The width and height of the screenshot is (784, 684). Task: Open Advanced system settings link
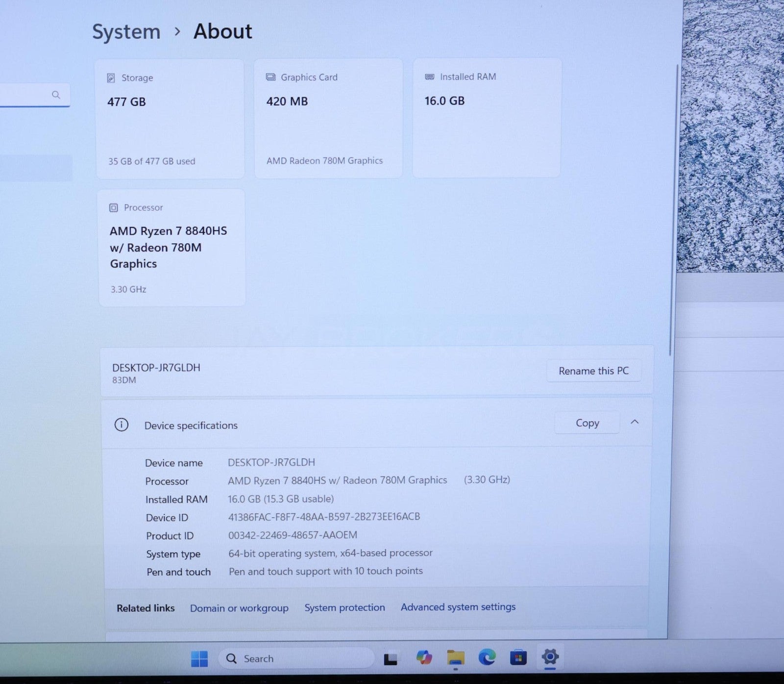(458, 607)
